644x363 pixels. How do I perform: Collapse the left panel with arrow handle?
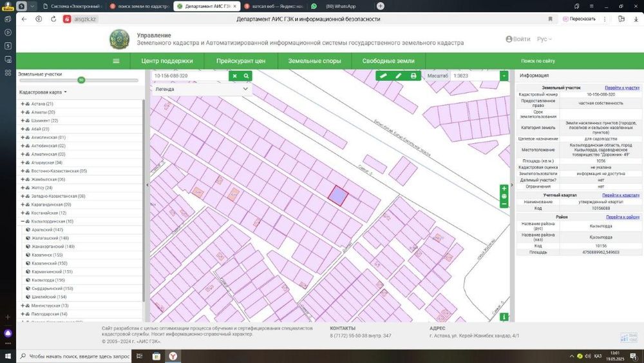click(147, 185)
